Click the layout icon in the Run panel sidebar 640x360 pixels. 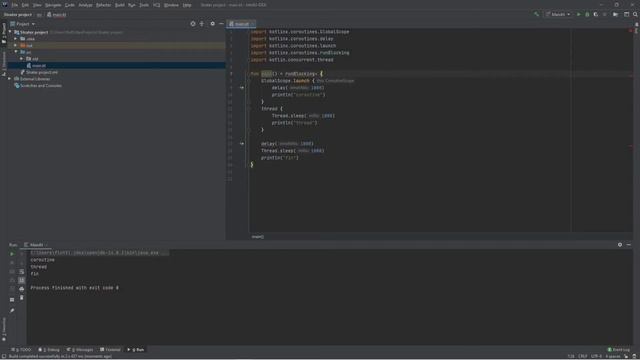(x=12, y=300)
